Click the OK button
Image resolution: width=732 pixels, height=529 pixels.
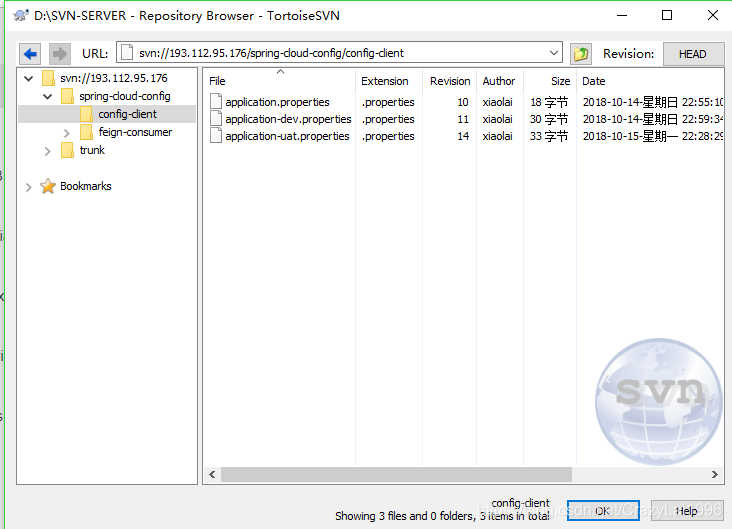[x=603, y=510]
